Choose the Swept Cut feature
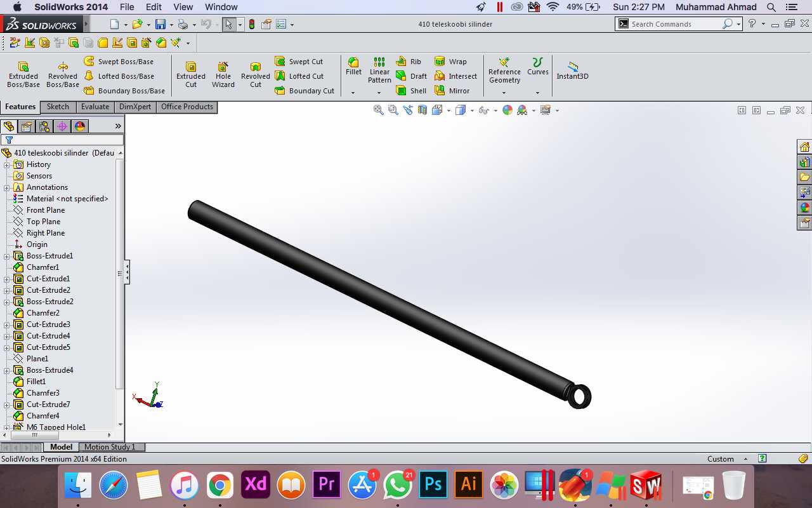Image resolution: width=812 pixels, height=508 pixels. coord(299,62)
